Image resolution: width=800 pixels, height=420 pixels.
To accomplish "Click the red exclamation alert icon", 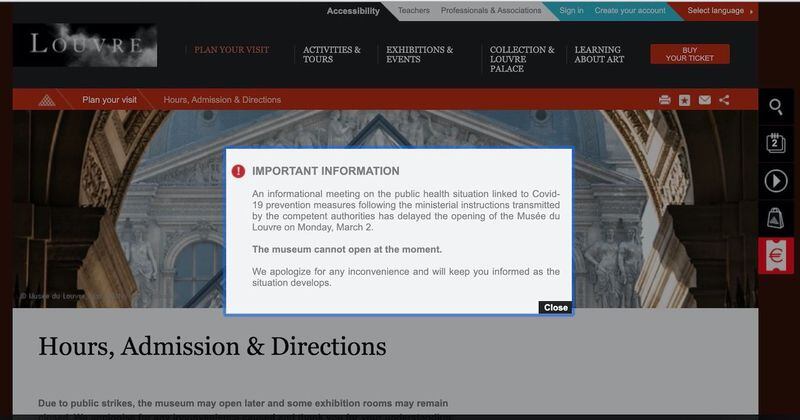I will [238, 171].
